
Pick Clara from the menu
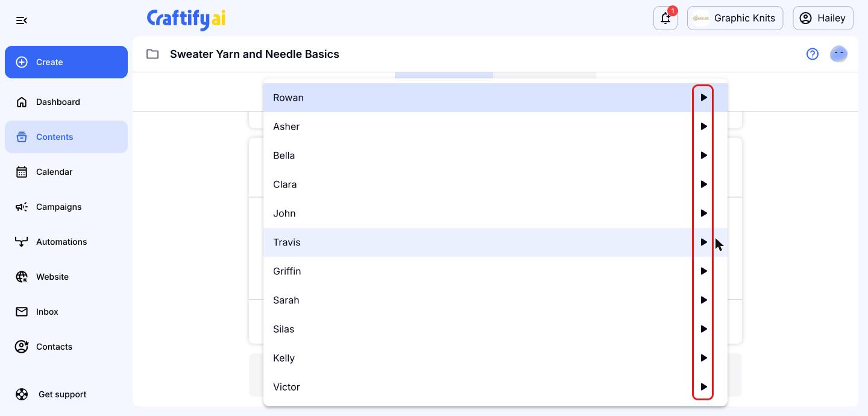pyautogui.click(x=495, y=184)
